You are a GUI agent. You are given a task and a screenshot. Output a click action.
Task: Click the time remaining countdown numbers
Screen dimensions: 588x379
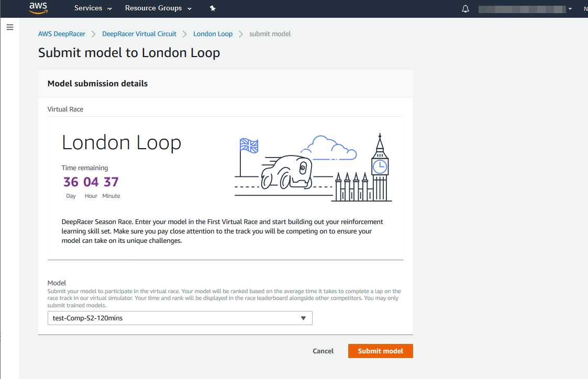(91, 182)
